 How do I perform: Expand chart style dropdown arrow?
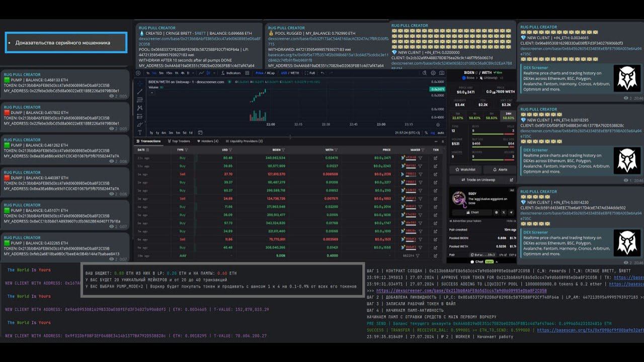(x=214, y=73)
